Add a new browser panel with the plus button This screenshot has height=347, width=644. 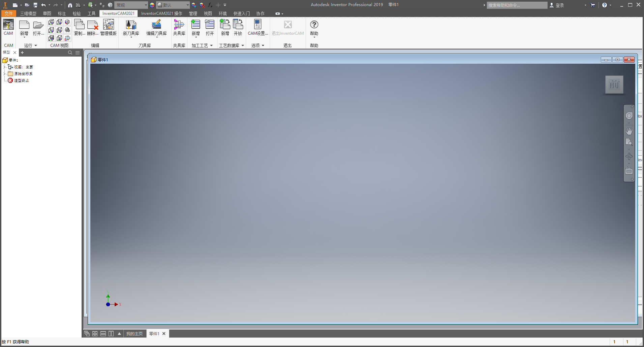pos(22,53)
